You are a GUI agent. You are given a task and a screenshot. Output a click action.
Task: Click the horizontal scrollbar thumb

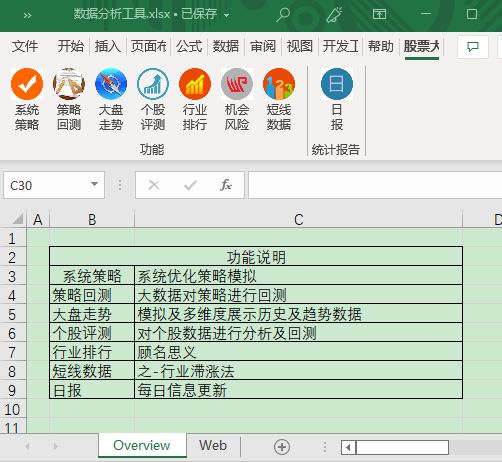click(x=402, y=447)
